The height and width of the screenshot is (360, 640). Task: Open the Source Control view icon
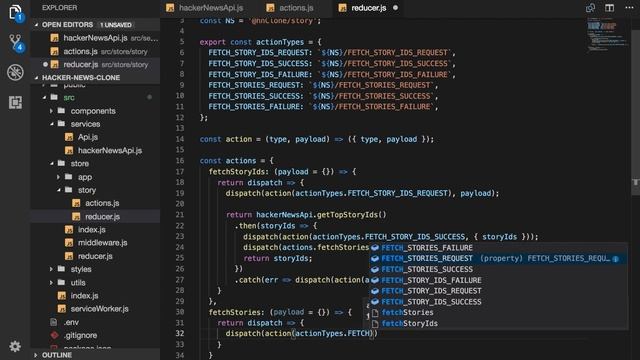[16, 42]
